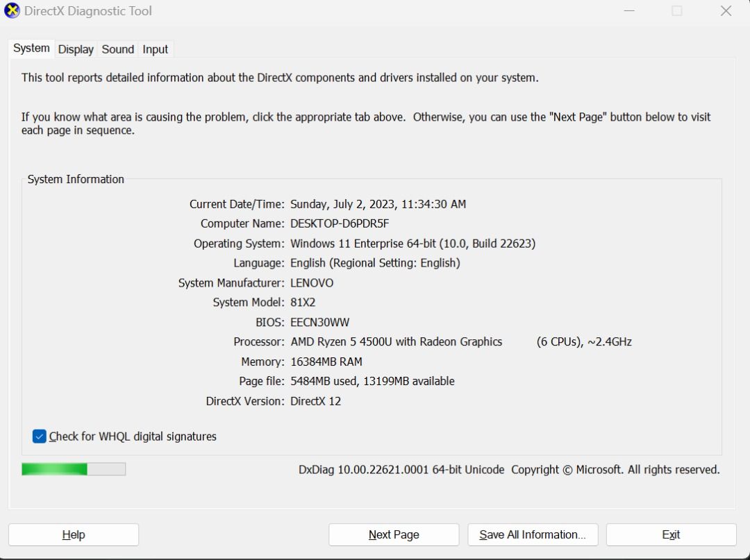
Task: Select the Input tab
Action: coord(155,49)
